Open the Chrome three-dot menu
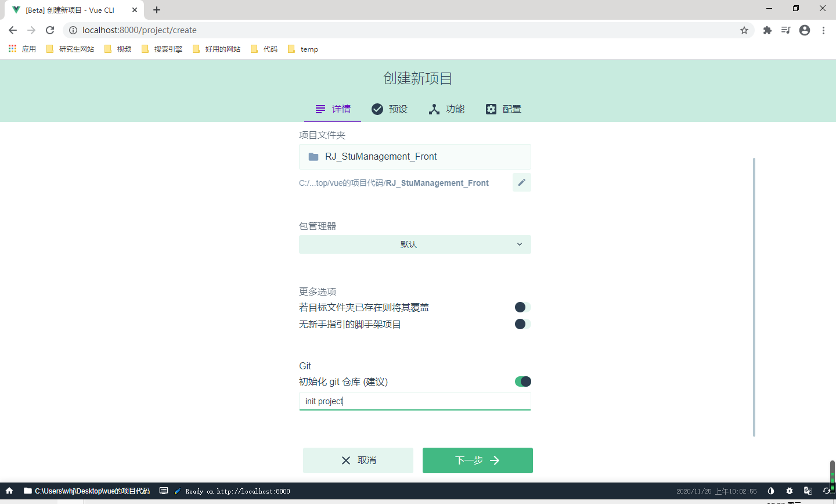This screenshot has width=836, height=504. click(x=823, y=30)
